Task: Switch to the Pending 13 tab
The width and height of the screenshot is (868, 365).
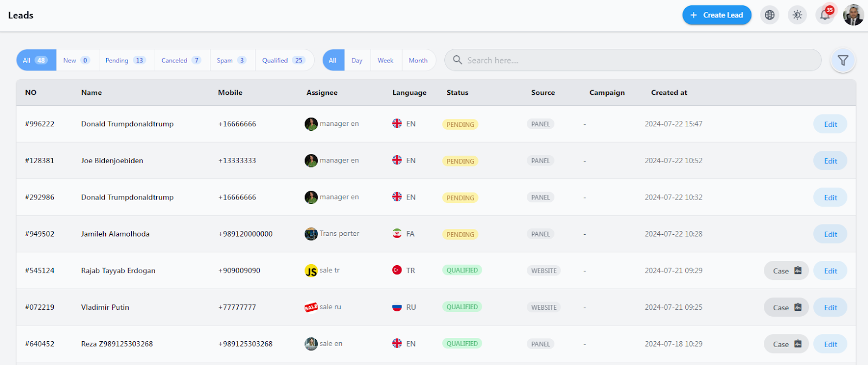Action: pos(126,60)
